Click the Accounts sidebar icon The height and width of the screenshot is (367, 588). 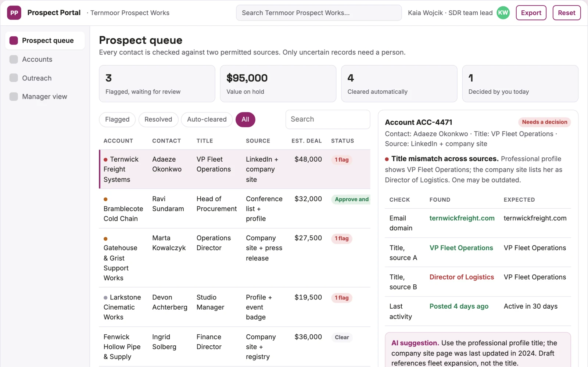14,59
